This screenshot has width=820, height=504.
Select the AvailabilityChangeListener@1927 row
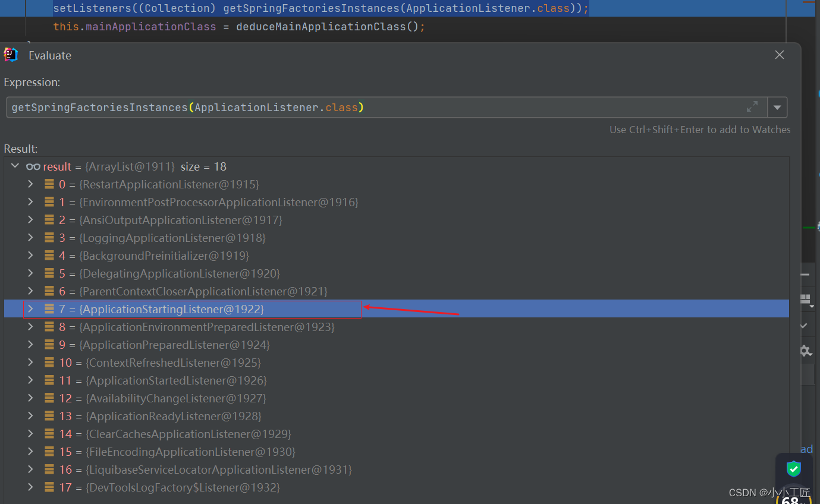(x=397, y=398)
